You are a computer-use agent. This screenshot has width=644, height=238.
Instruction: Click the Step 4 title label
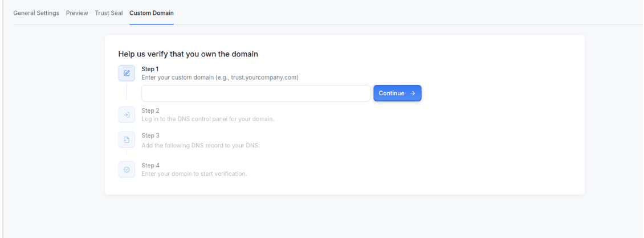(x=150, y=165)
